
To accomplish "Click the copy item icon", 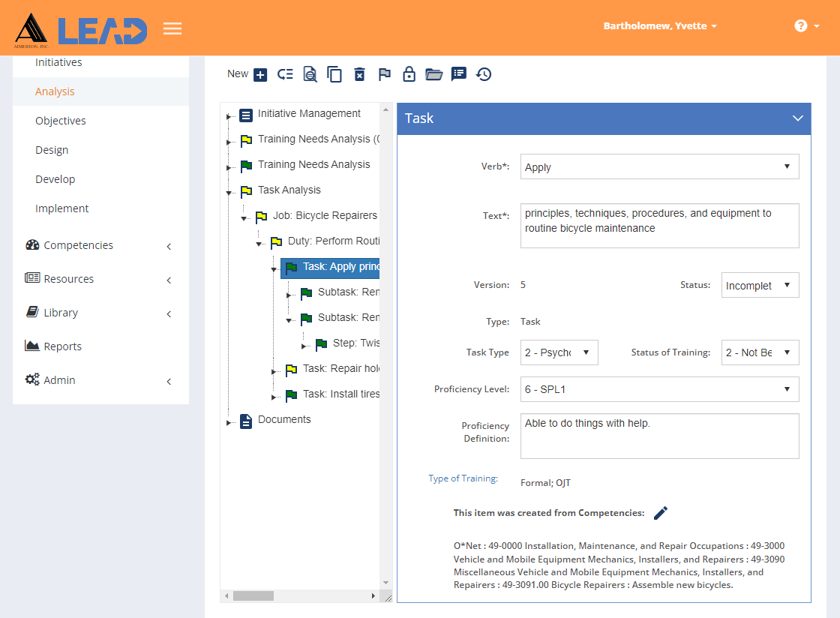I will pos(334,74).
